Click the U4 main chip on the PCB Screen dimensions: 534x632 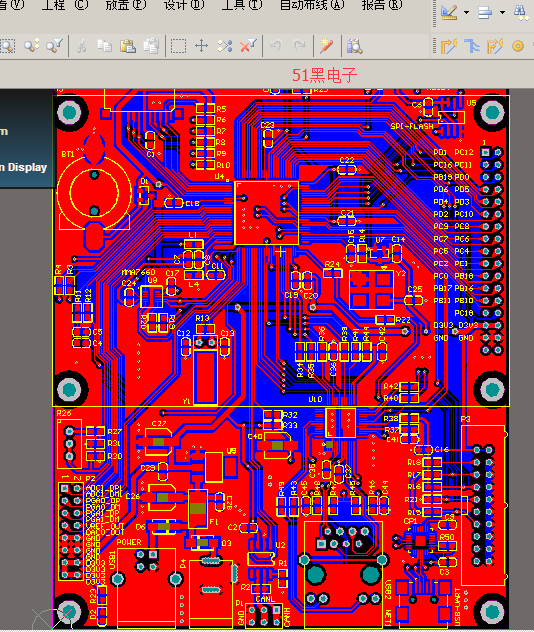266,212
